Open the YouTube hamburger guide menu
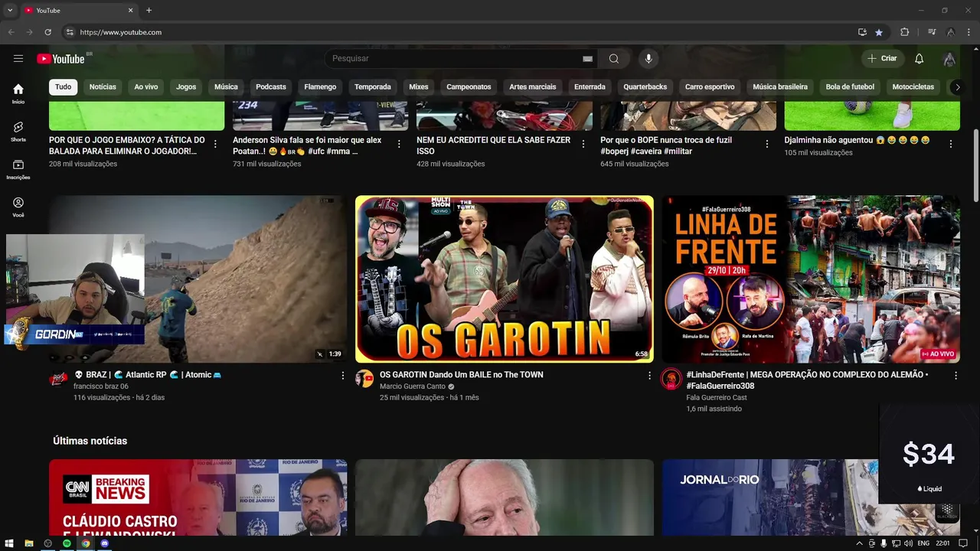This screenshot has width=980, height=551. tap(18, 59)
